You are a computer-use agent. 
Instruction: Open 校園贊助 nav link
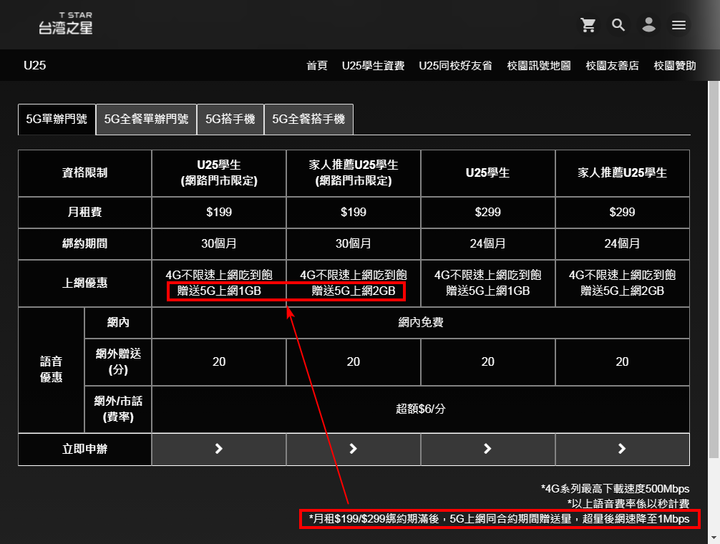(675, 66)
